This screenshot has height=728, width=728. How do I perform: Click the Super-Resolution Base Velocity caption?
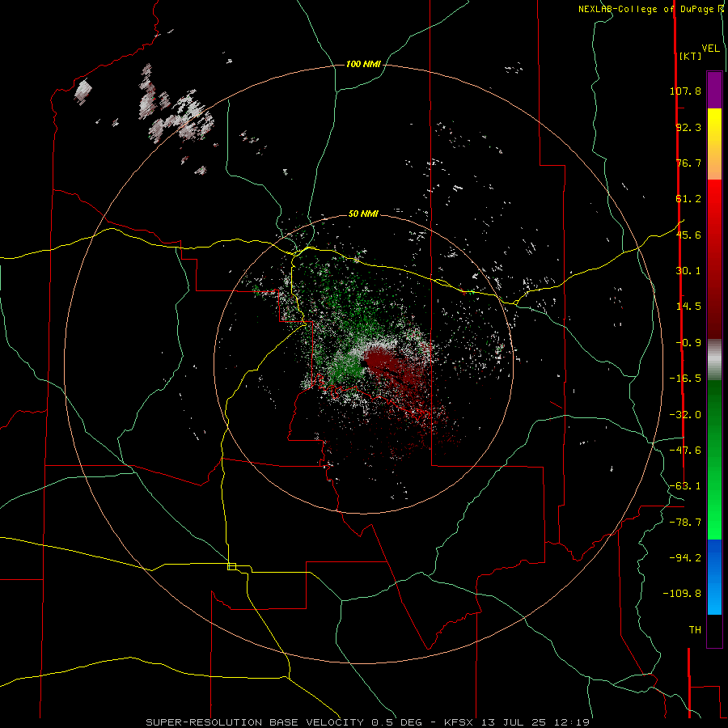tap(368, 722)
